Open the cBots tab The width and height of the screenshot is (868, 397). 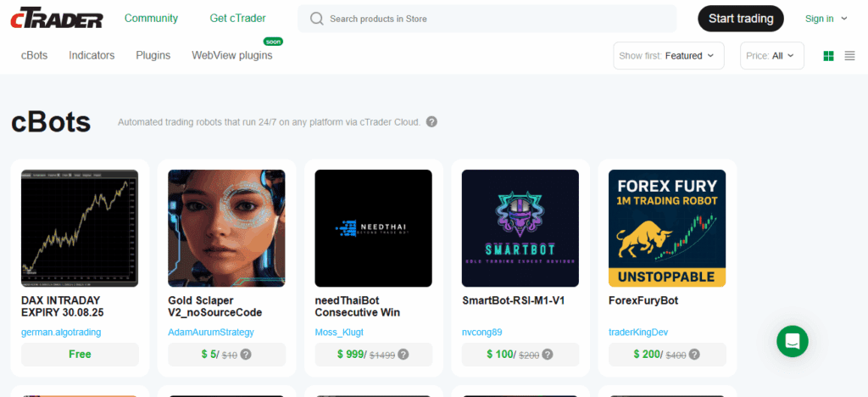pyautogui.click(x=34, y=55)
